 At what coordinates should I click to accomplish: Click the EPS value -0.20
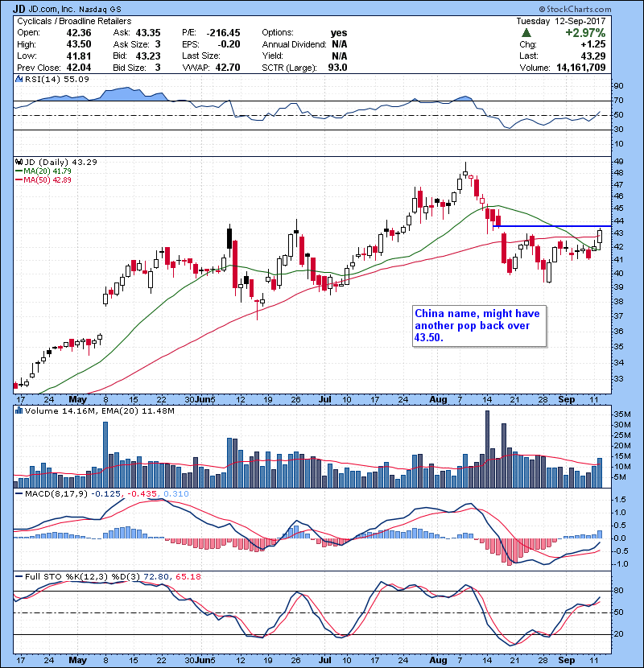pyautogui.click(x=229, y=44)
